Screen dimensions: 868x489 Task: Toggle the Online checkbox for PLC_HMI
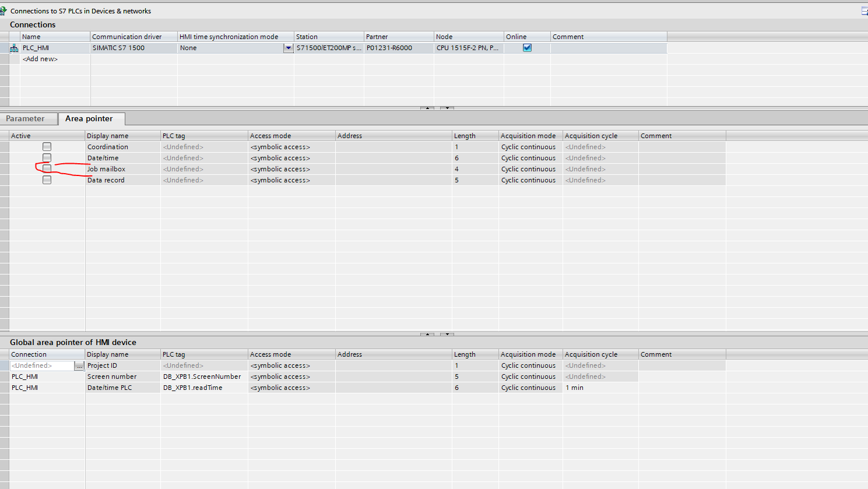[x=527, y=48]
